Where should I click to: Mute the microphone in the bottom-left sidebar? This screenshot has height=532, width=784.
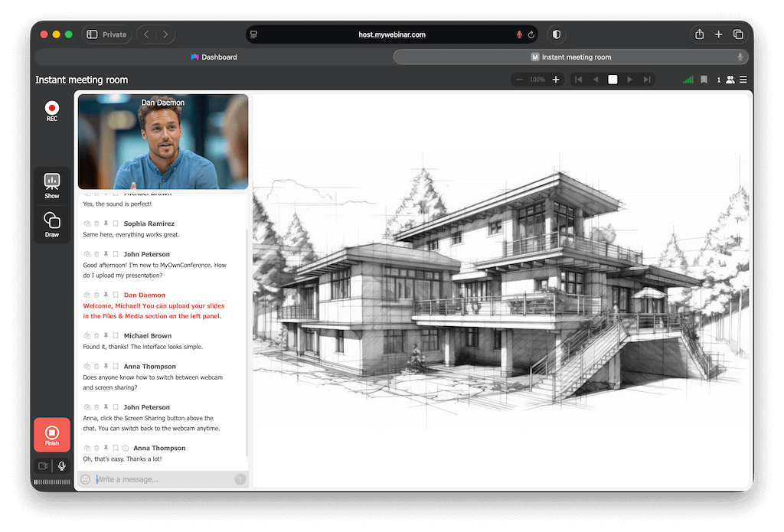click(62, 465)
